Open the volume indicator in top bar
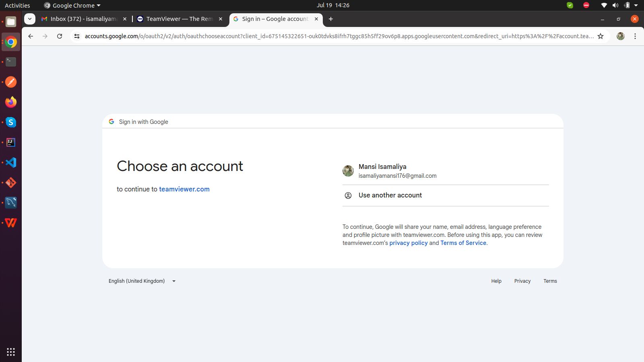This screenshot has width=644, height=362. tap(615, 5)
